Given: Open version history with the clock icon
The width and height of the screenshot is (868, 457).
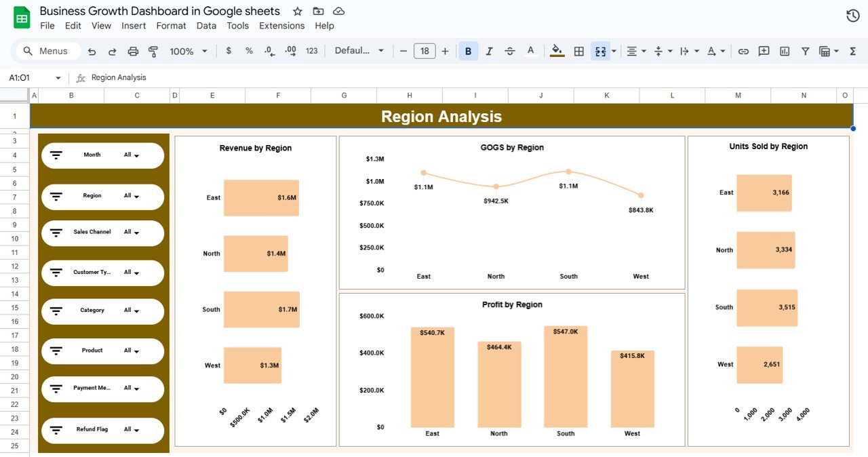Looking at the screenshot, I should click(852, 14).
